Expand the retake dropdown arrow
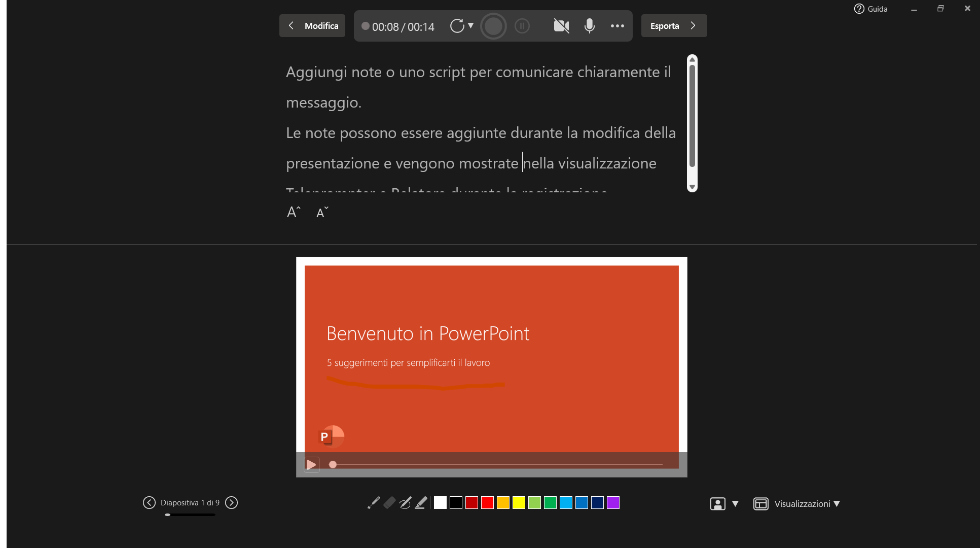 [x=471, y=25]
